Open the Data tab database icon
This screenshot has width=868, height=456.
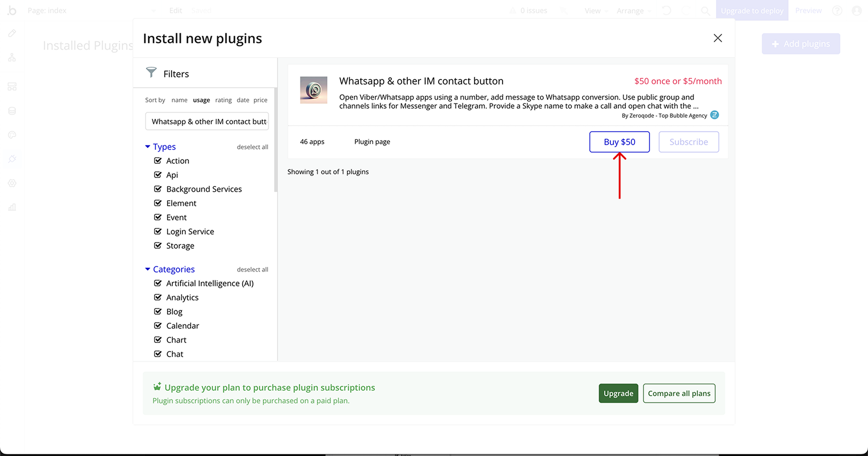(12, 111)
